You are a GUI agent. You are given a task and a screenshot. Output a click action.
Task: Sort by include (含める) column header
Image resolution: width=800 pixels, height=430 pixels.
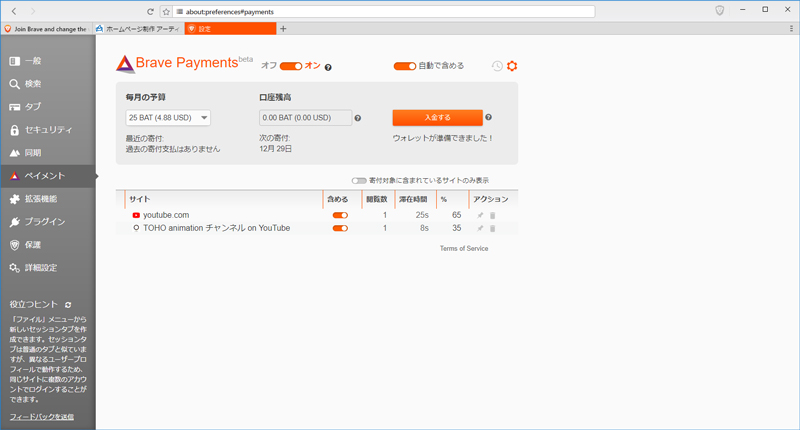(342, 199)
